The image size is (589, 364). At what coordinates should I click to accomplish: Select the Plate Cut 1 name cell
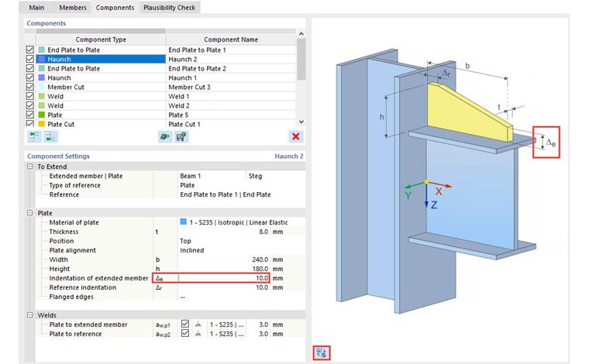point(231,124)
